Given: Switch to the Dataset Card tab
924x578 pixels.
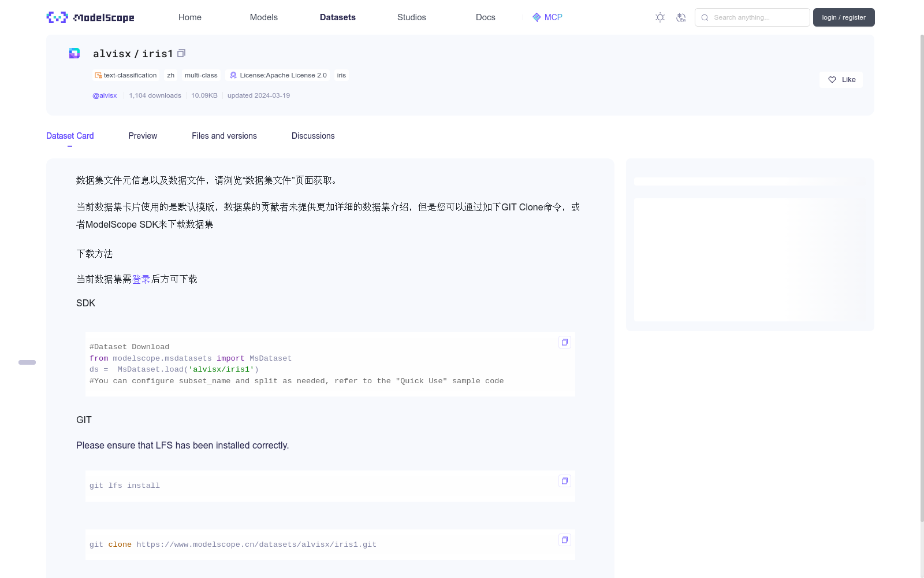Looking at the screenshot, I should (x=70, y=136).
